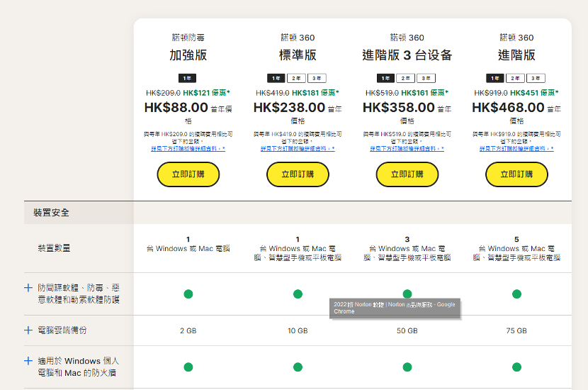Viewport: 588px width, 390px height.
Task: Select 3年 term for 進階版 HK$468 plan
Action: 536,78
